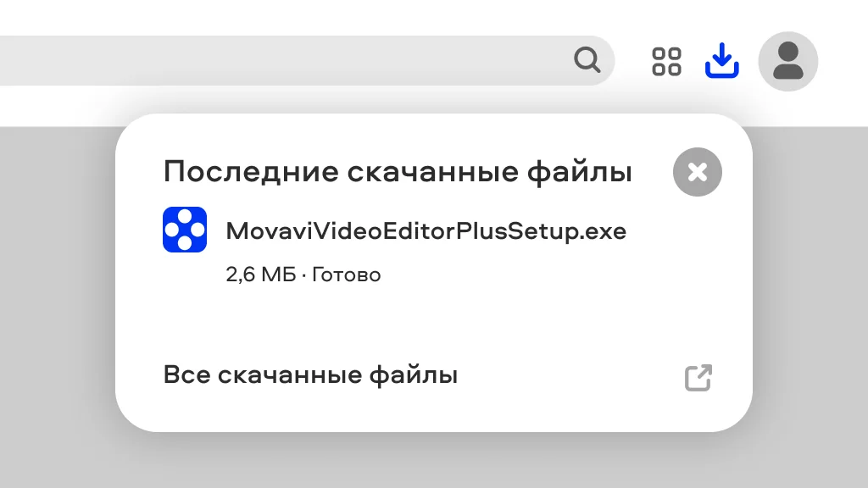
Task: Open MovaviVideoEditorPlusSetup.exe from the downloads list
Action: coord(426,230)
